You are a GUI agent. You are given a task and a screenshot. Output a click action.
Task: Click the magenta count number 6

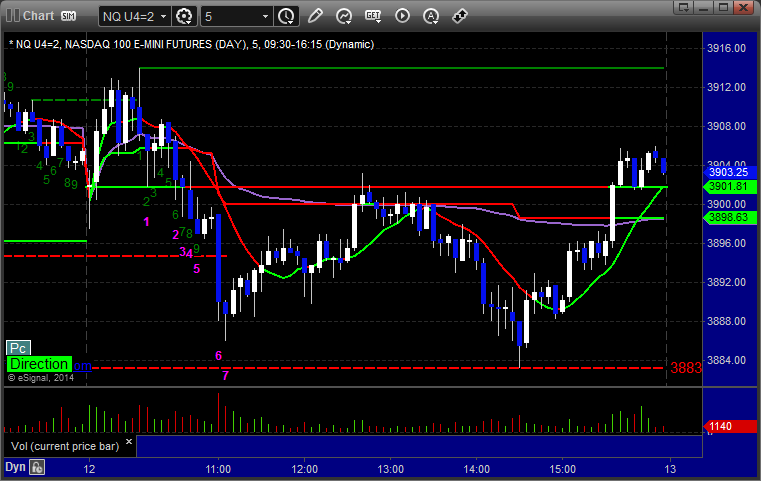point(218,356)
